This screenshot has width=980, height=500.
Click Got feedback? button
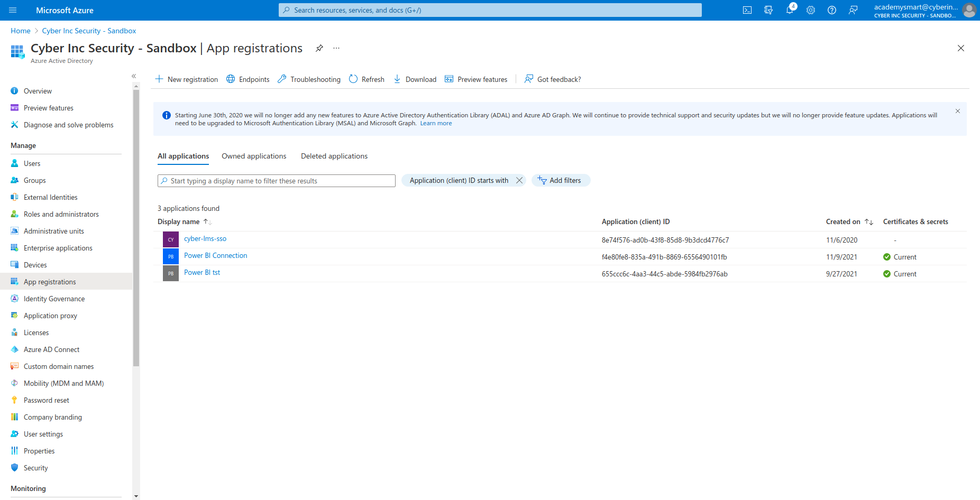coord(553,79)
